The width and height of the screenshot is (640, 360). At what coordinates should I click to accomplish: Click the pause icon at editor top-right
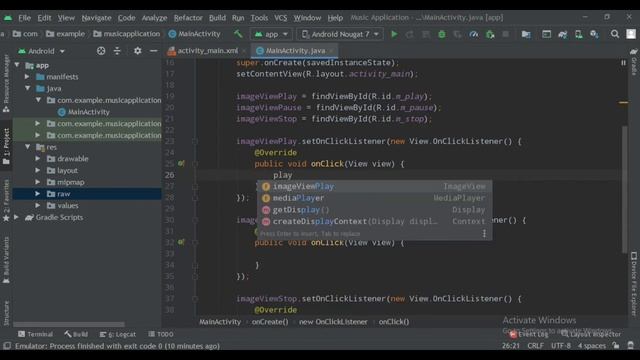pos(623,63)
